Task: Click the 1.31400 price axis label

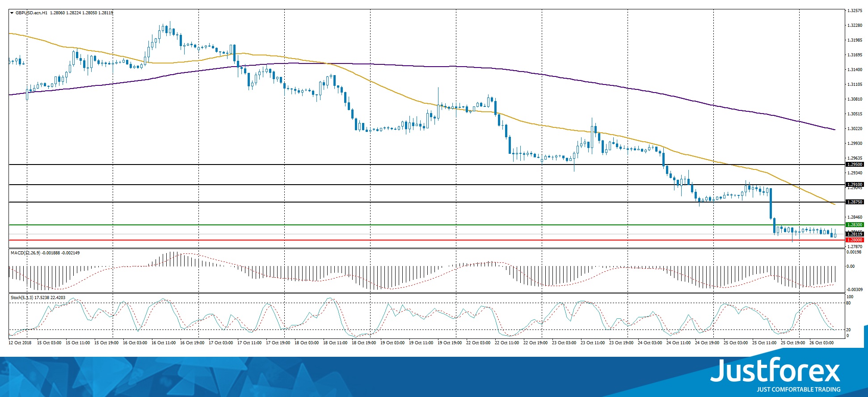Action: coord(855,70)
